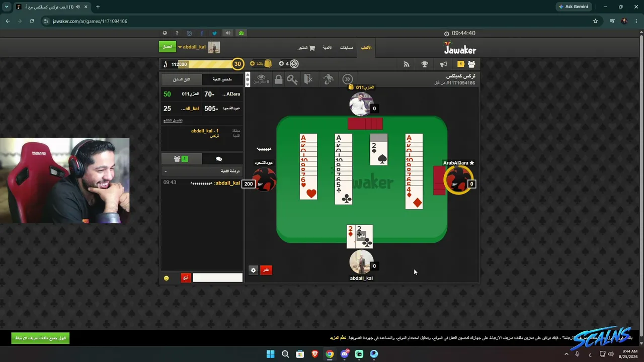Open Windows taskbar search

click(x=285, y=354)
